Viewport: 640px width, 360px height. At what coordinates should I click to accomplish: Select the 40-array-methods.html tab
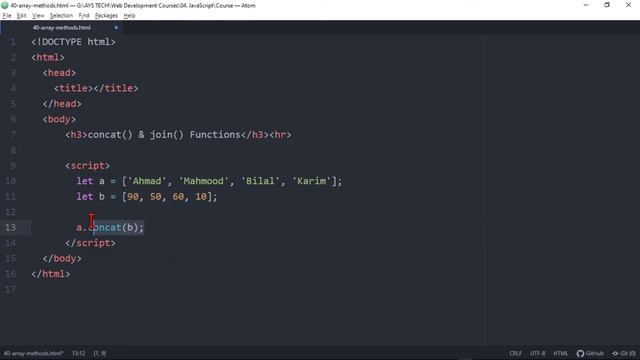point(62,27)
